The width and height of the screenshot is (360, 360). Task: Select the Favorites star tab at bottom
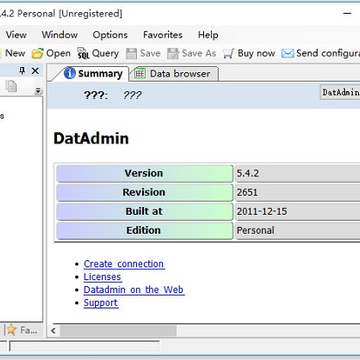22,330
